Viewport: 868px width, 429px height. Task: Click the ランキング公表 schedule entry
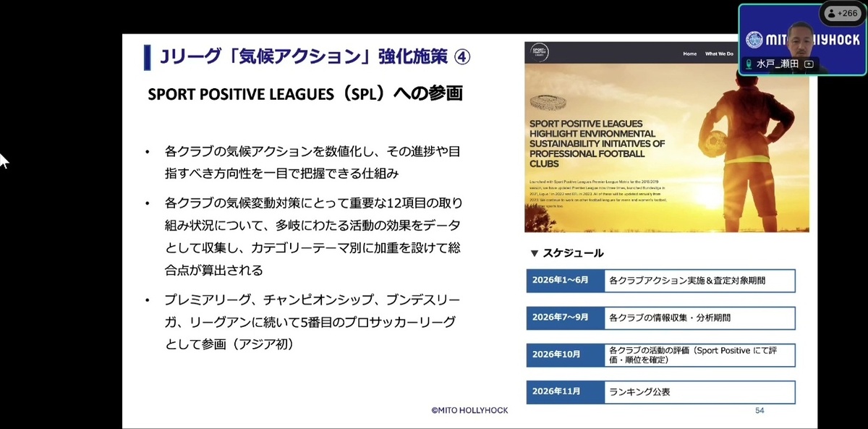[x=699, y=392]
